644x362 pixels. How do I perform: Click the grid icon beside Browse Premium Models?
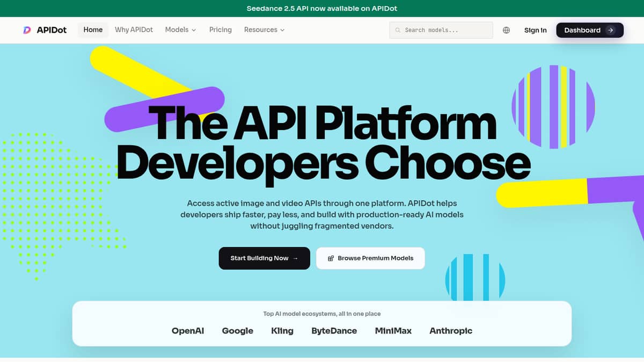[x=331, y=258]
